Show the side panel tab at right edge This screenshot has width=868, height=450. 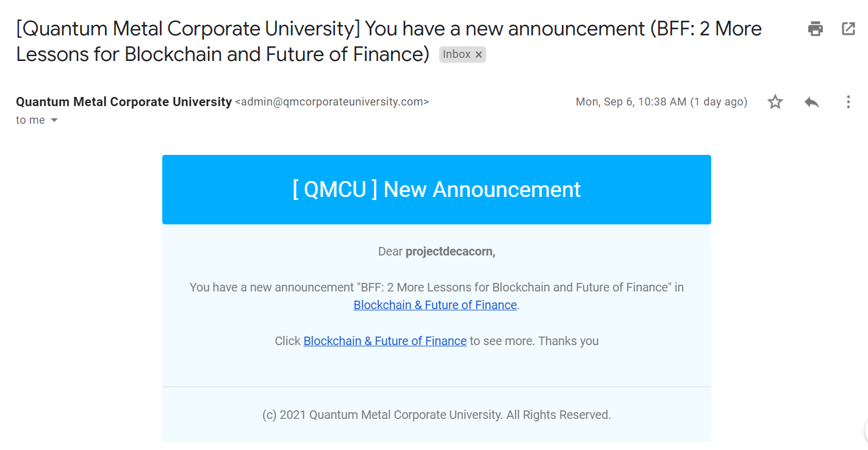point(865,431)
